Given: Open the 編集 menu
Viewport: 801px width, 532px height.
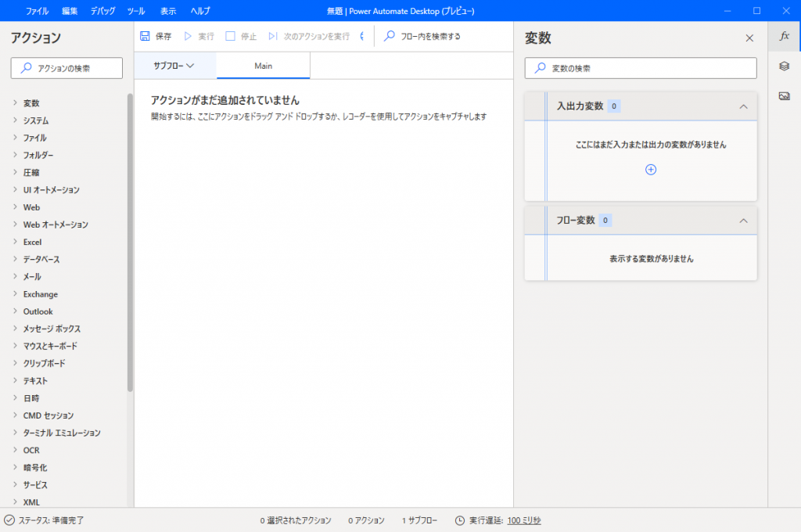Looking at the screenshot, I should 70,11.
